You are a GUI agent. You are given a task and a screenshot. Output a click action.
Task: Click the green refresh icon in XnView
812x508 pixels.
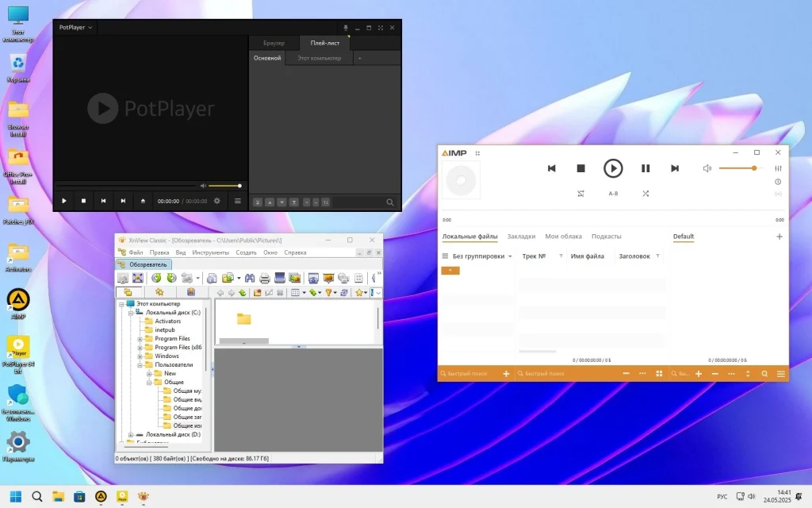click(158, 279)
